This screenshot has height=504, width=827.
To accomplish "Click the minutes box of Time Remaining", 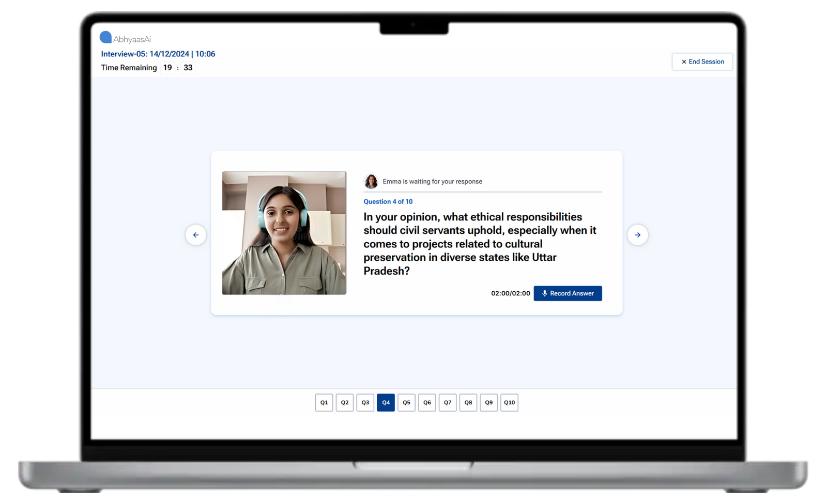I will coord(167,68).
